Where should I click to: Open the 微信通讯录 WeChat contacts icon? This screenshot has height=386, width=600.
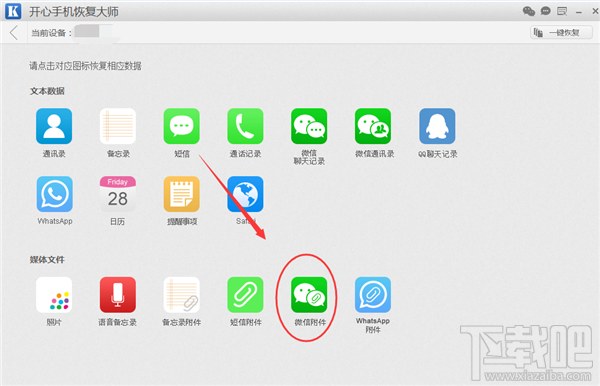373,126
